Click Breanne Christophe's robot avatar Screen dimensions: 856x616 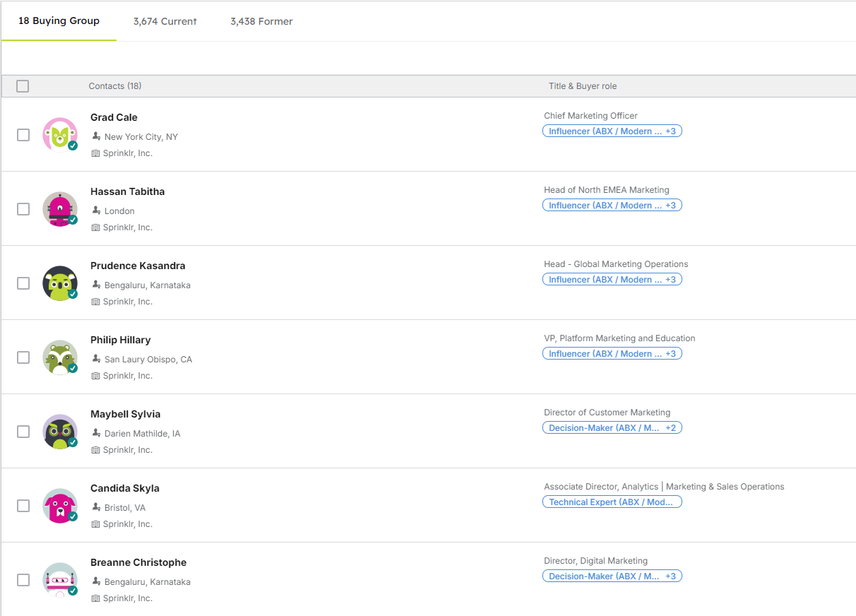(60, 580)
